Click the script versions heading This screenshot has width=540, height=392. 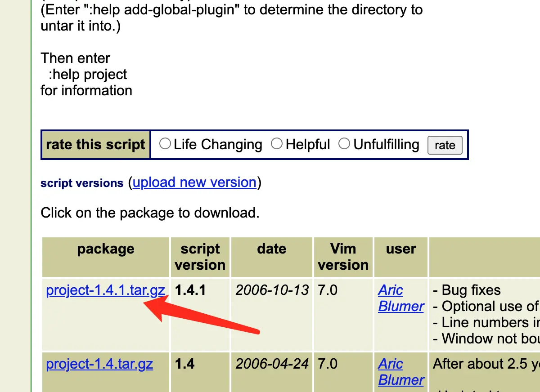pos(82,183)
